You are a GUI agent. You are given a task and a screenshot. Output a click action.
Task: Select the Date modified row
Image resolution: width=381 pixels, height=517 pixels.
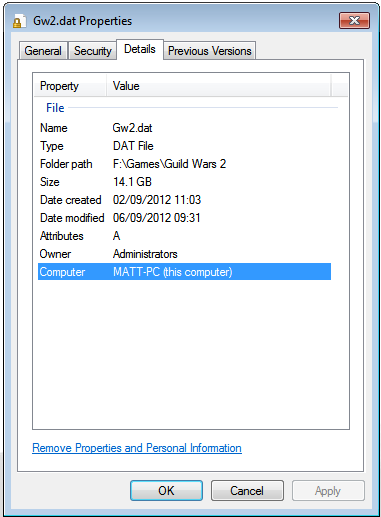coord(184,218)
